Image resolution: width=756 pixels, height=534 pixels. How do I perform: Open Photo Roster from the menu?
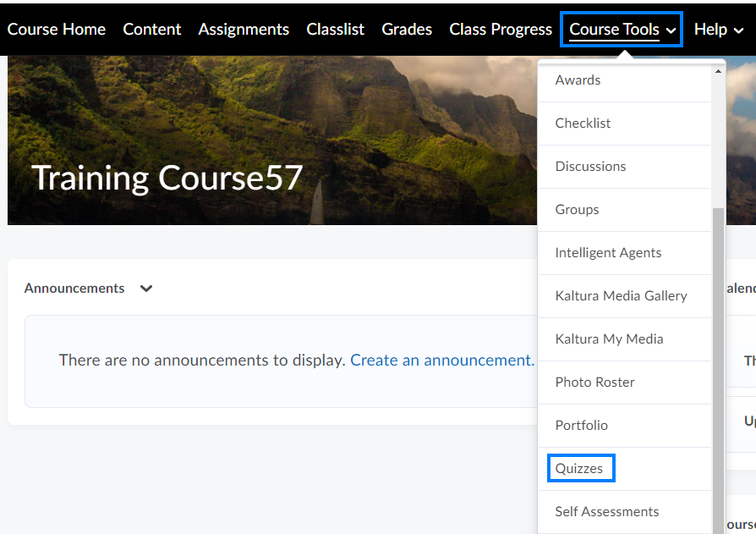(x=594, y=383)
